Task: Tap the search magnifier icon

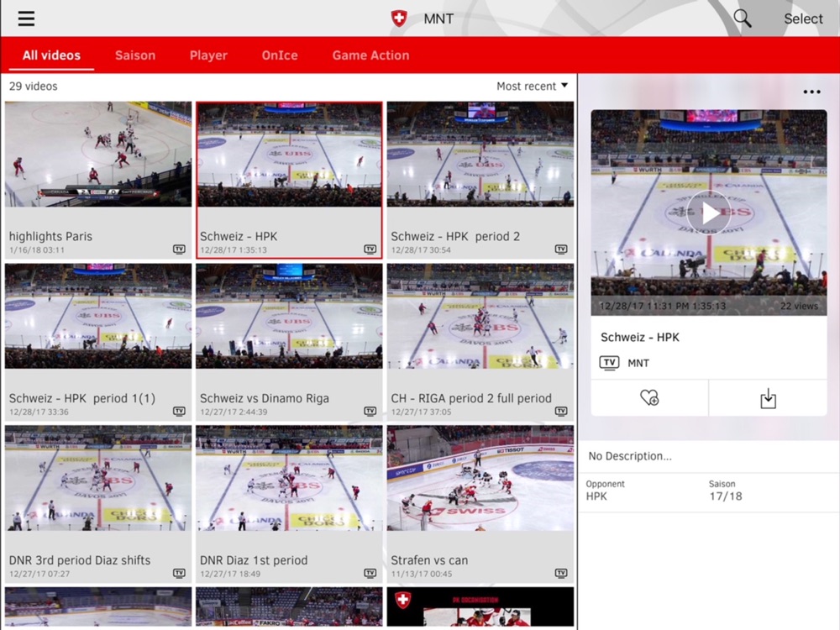Action: point(742,18)
